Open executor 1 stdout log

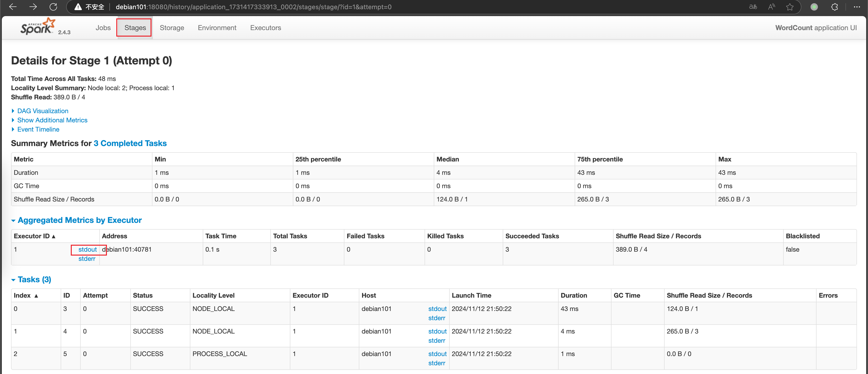point(88,250)
